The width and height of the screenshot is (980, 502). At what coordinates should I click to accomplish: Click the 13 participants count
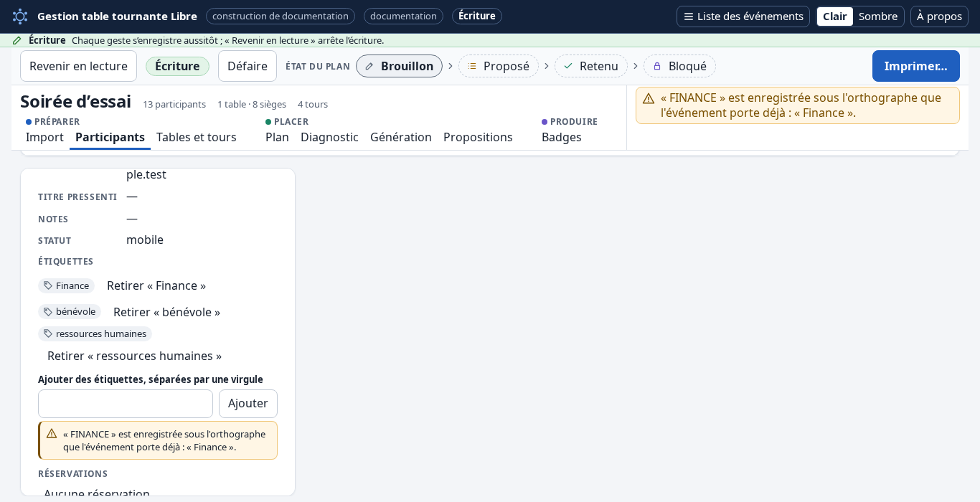pyautogui.click(x=174, y=105)
